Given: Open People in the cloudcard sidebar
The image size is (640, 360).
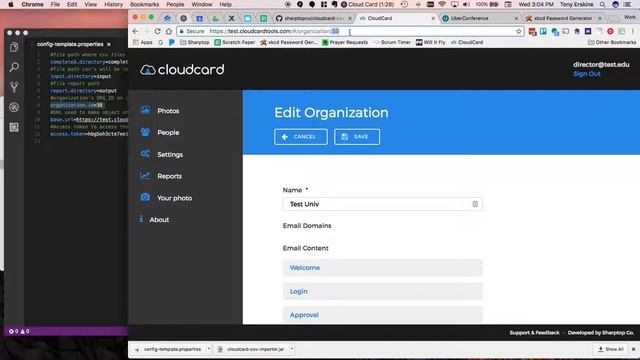Looking at the screenshot, I should 168,133.
